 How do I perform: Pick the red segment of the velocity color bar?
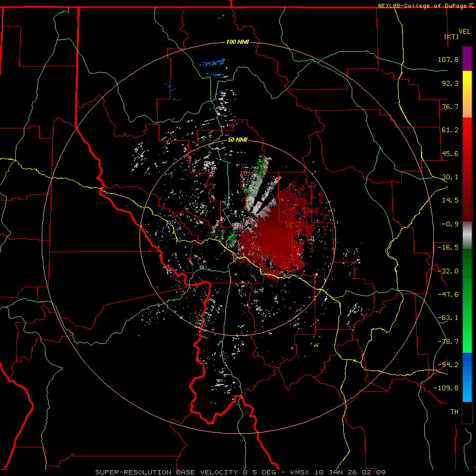(467, 169)
